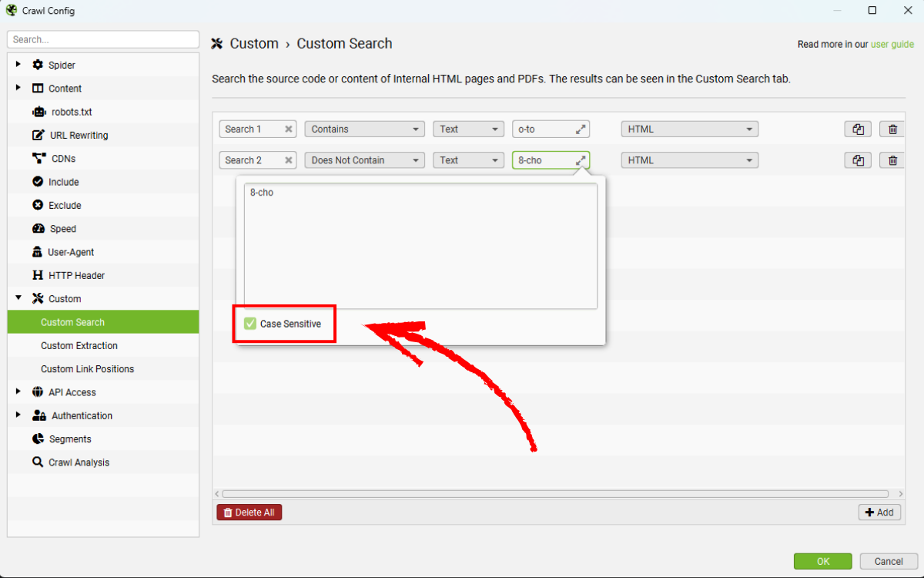Click the horizontal scrollbar under search list
The height and width of the screenshot is (578, 924).
(x=554, y=494)
